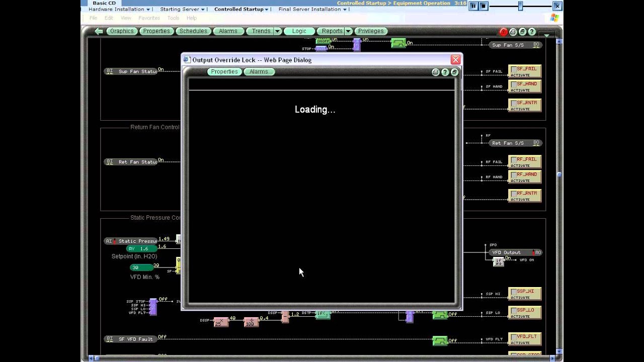
Task: Click the not-equal-zero block under VFD Output
Action: click(x=498, y=261)
